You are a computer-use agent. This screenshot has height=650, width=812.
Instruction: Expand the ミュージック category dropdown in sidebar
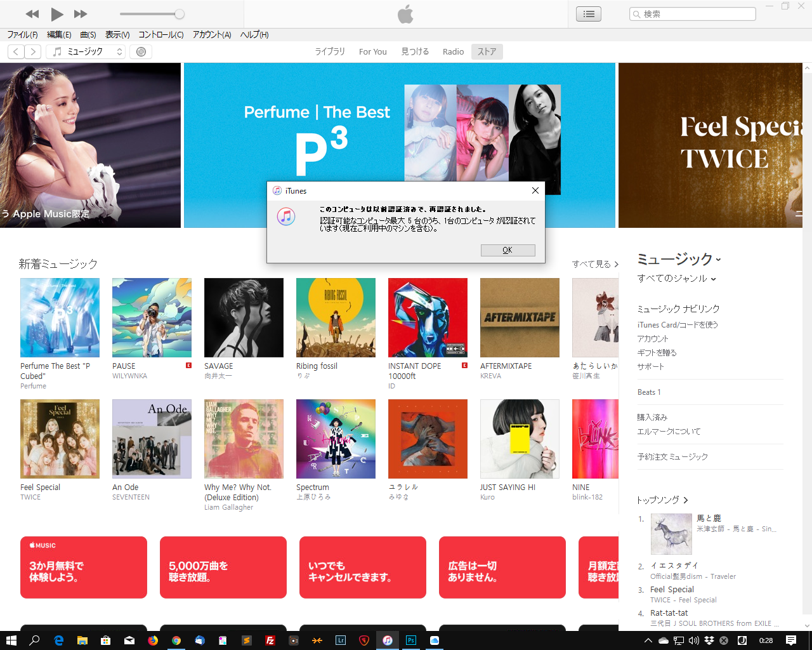pyautogui.click(x=679, y=259)
